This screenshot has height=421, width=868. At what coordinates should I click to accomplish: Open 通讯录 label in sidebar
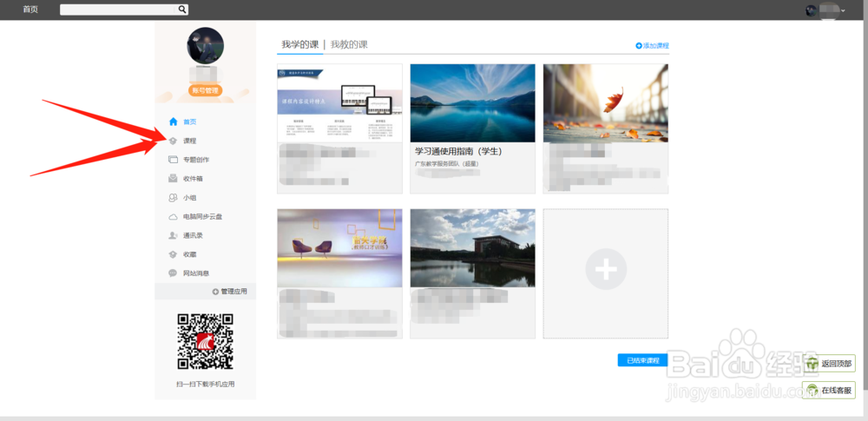click(x=194, y=235)
